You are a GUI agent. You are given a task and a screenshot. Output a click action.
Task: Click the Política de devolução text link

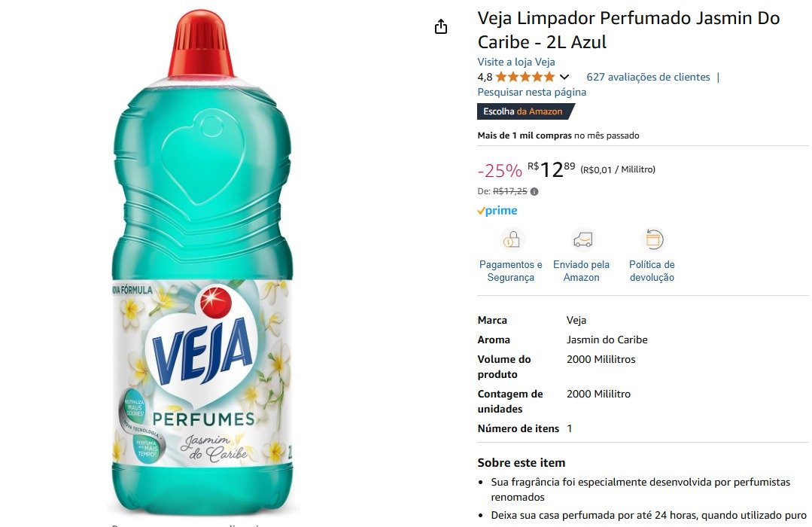pos(652,270)
